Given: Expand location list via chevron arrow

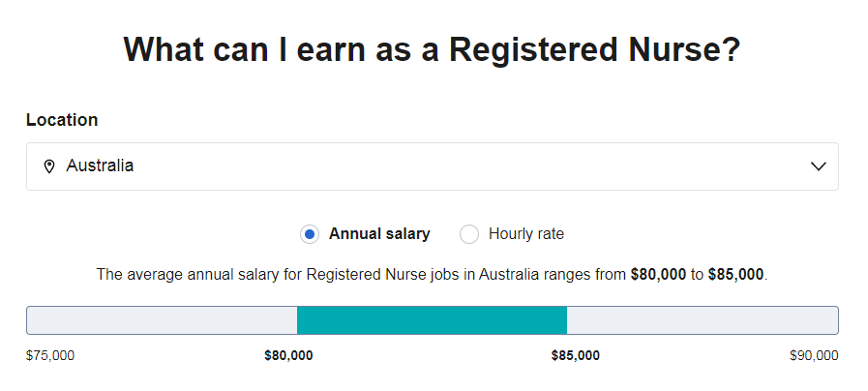Looking at the screenshot, I should [819, 166].
